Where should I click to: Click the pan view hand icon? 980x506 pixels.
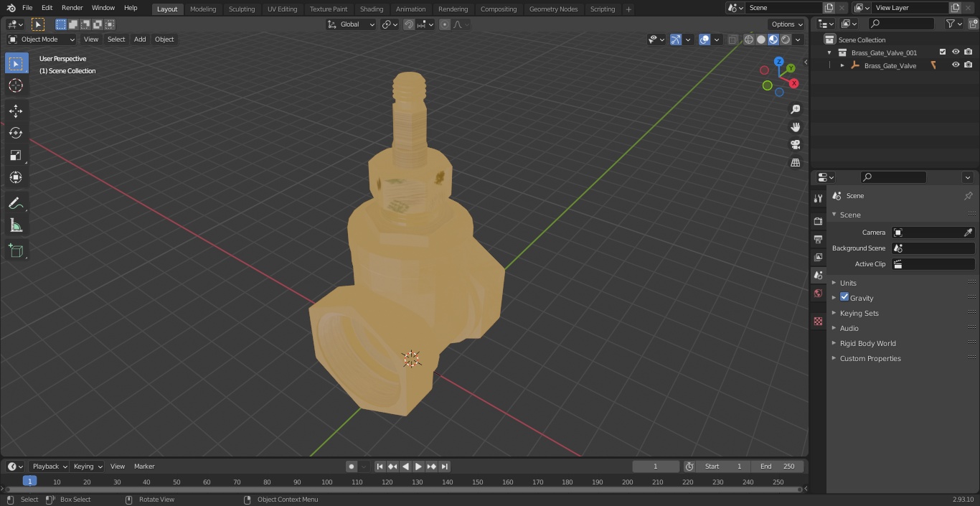tap(795, 127)
